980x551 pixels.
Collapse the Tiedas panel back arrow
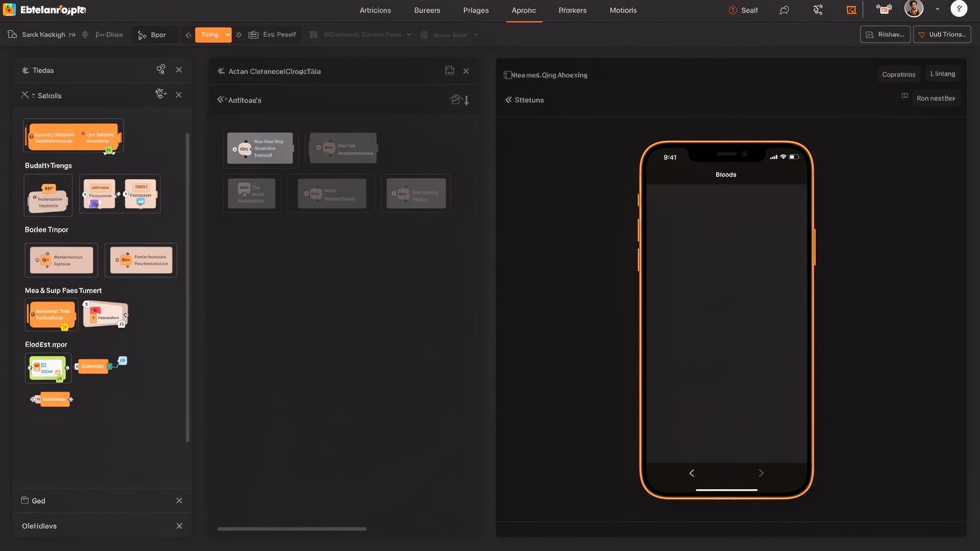25,70
